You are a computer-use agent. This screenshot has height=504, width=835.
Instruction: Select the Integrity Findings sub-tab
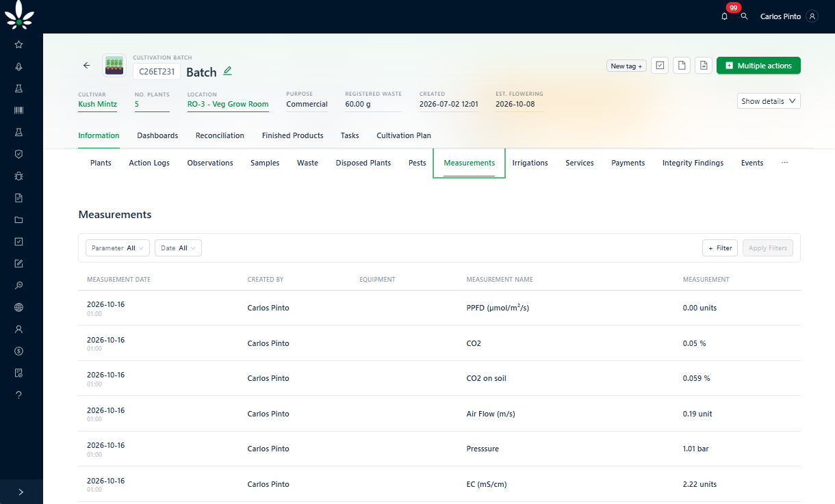click(693, 163)
